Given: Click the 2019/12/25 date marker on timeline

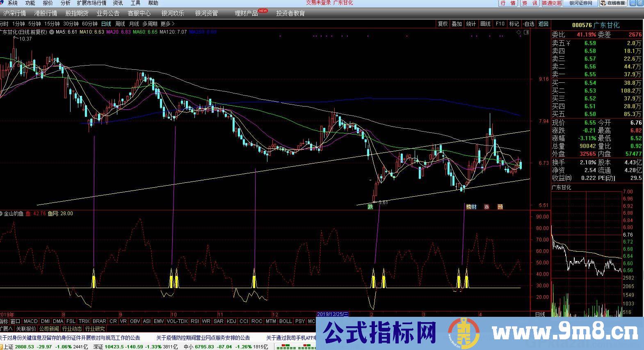Looking at the screenshot, I should pyautogui.click(x=332, y=314).
